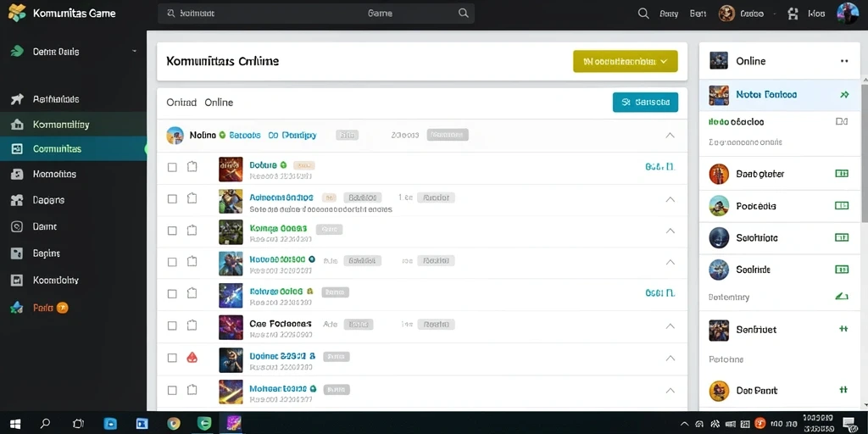Click the Damt sidebar icon
The image size is (868, 434).
coord(17,226)
